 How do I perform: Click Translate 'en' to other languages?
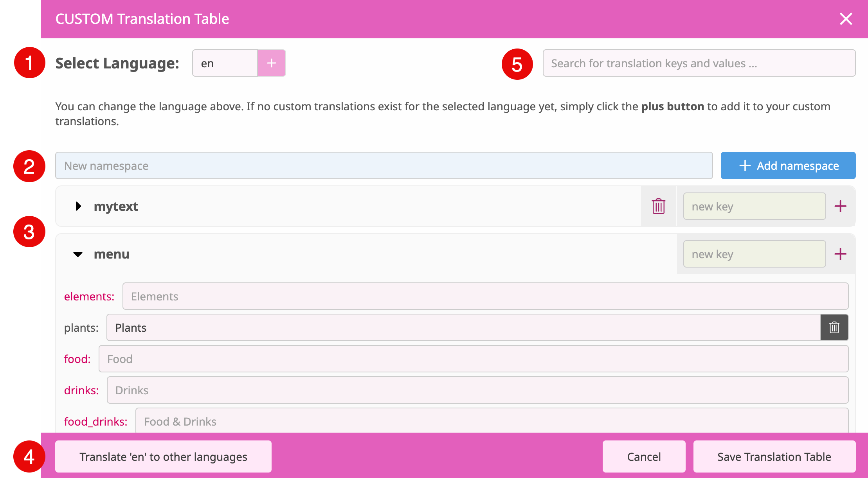pyautogui.click(x=163, y=456)
